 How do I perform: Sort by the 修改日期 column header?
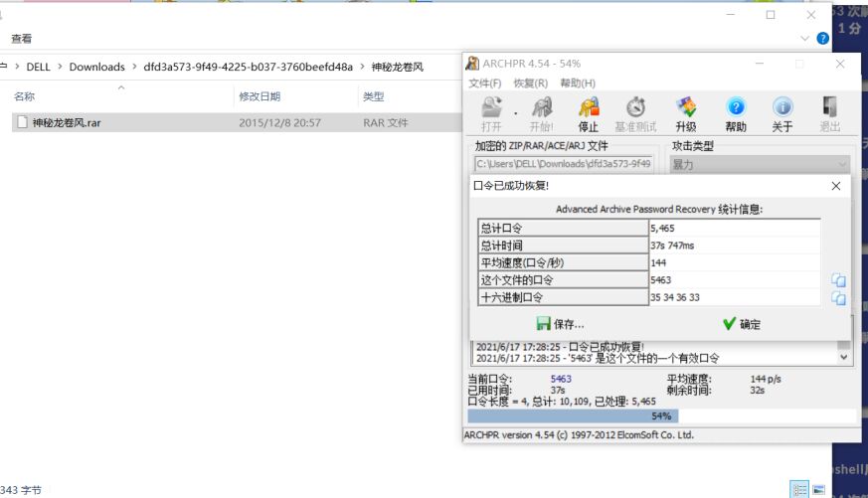[260, 96]
